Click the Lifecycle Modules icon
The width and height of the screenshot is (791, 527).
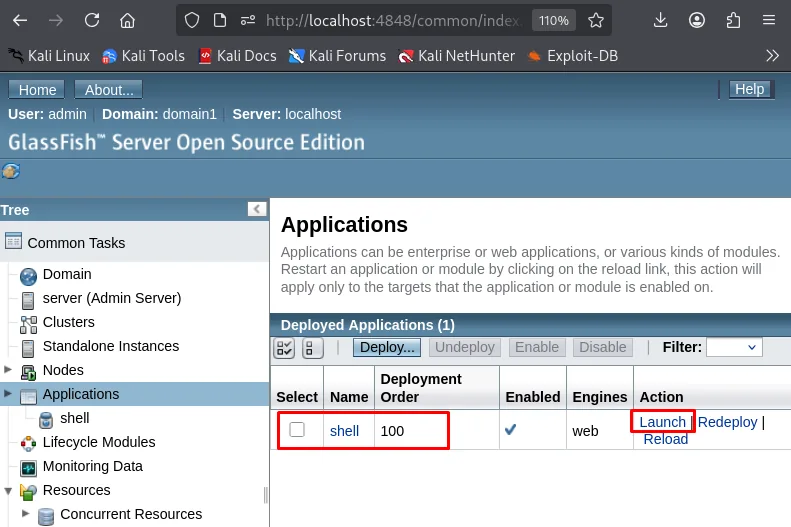click(x=28, y=444)
